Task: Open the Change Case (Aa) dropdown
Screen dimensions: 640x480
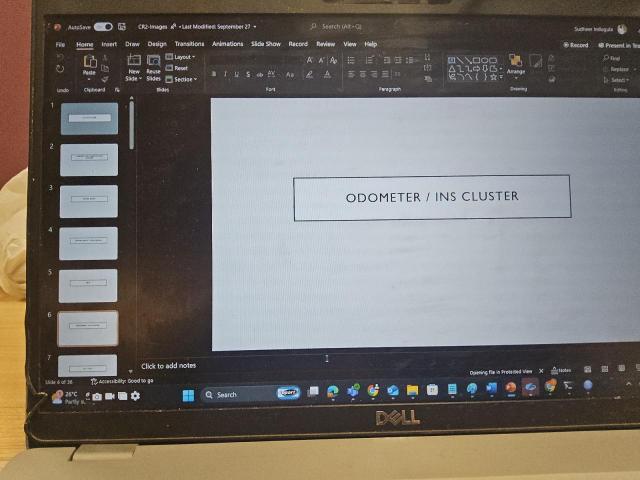Action: [x=290, y=75]
